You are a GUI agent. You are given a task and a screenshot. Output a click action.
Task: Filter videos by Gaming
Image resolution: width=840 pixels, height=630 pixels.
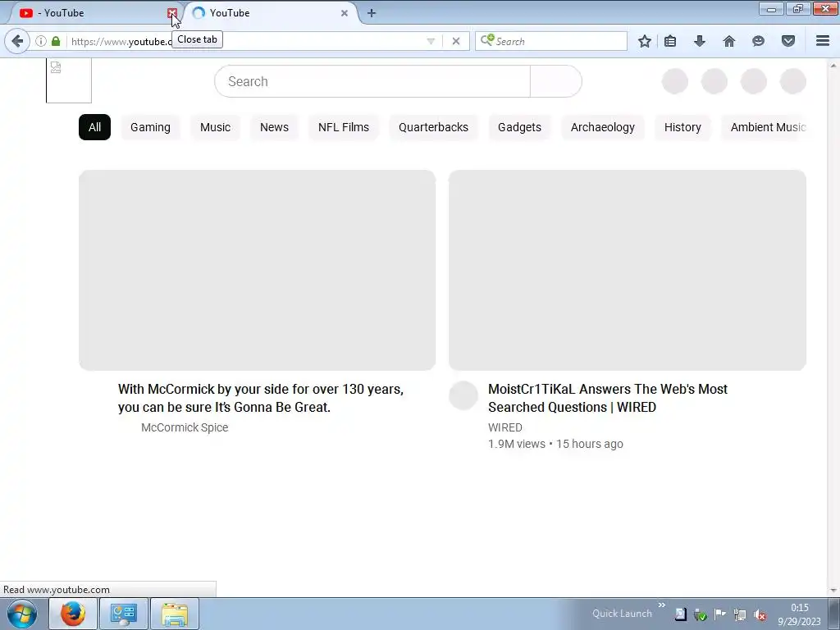[x=151, y=127]
